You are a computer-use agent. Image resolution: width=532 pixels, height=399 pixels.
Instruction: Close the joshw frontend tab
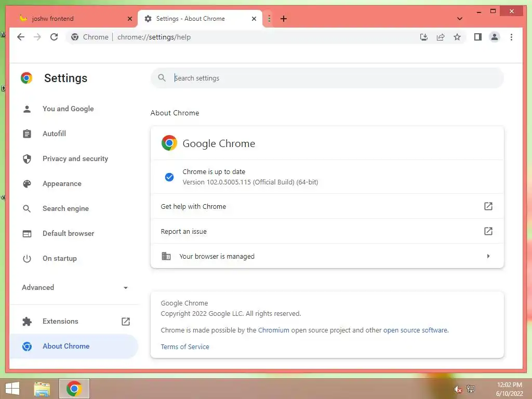tap(129, 19)
